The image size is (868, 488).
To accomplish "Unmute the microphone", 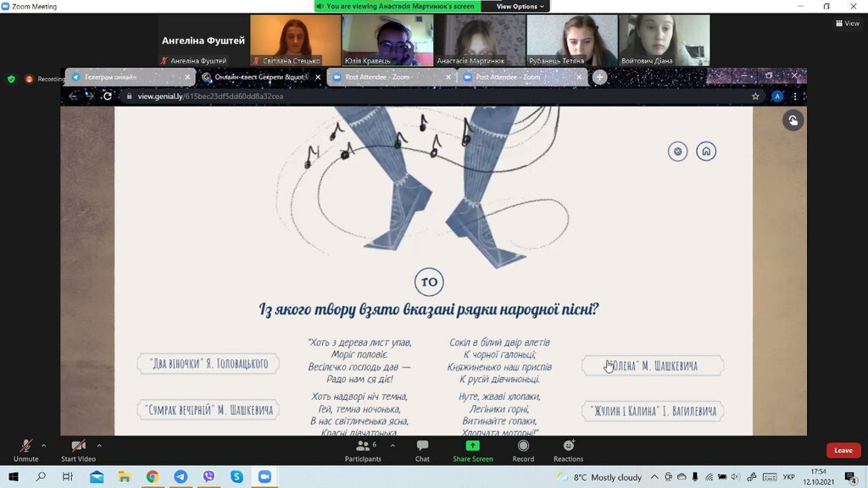I will click(x=25, y=451).
